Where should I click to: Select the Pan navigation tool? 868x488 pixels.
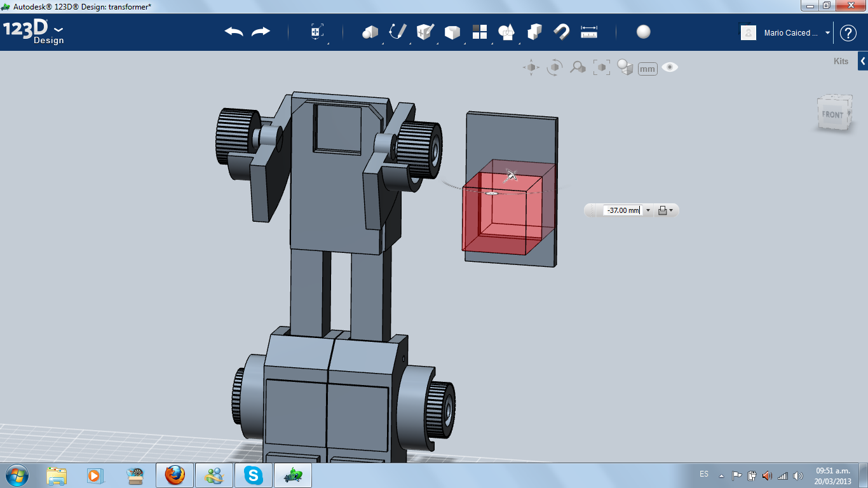531,67
